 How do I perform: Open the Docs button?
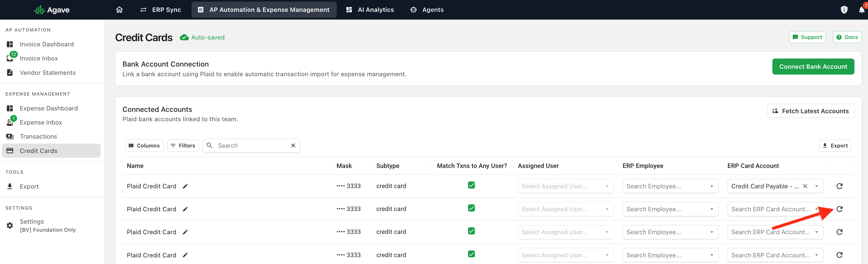tap(847, 37)
